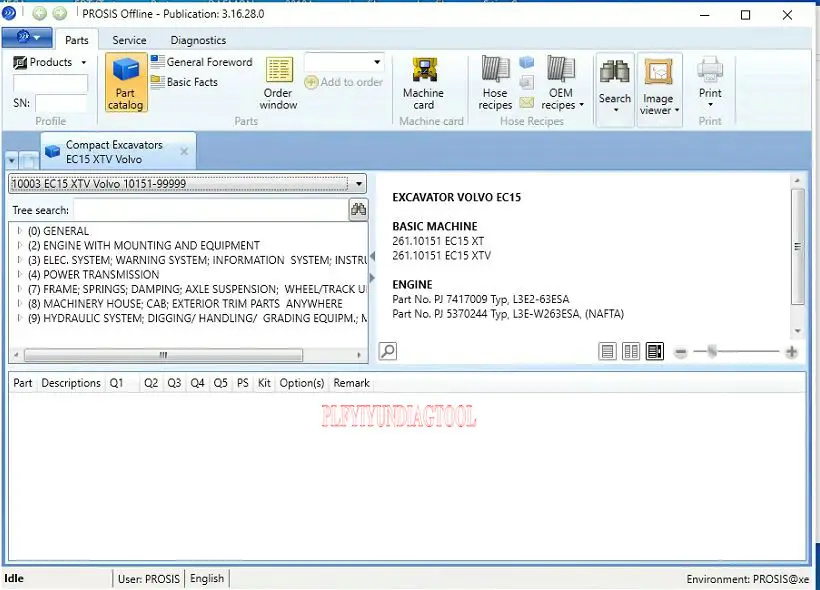The image size is (820, 590).
Task: Open the tab list dropdown arrow
Action: click(x=12, y=161)
